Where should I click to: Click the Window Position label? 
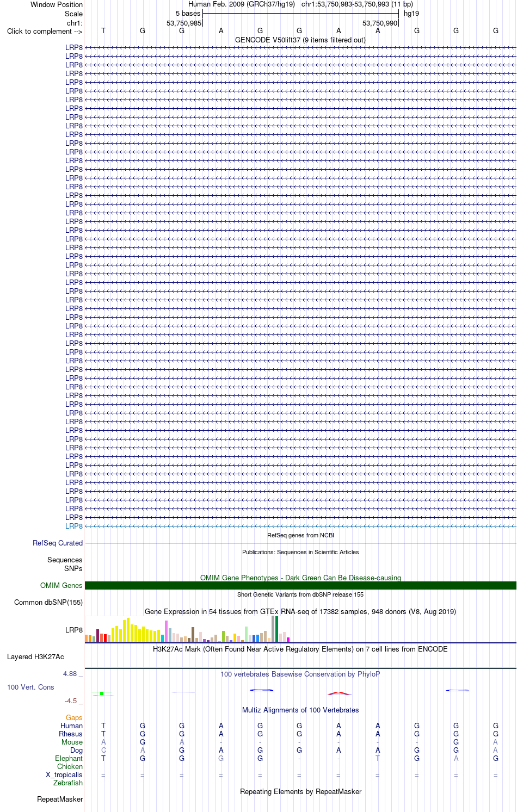(57, 4)
